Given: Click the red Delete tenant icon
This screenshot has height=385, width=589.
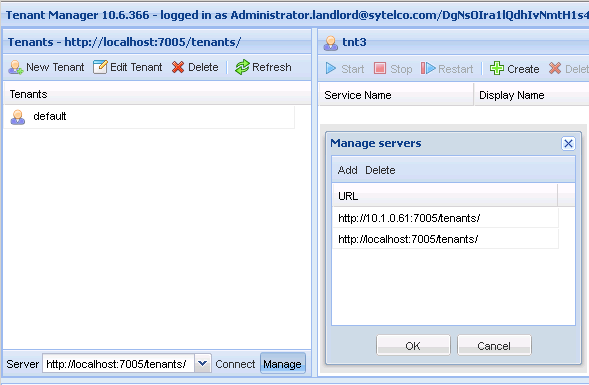Looking at the screenshot, I should [178, 67].
